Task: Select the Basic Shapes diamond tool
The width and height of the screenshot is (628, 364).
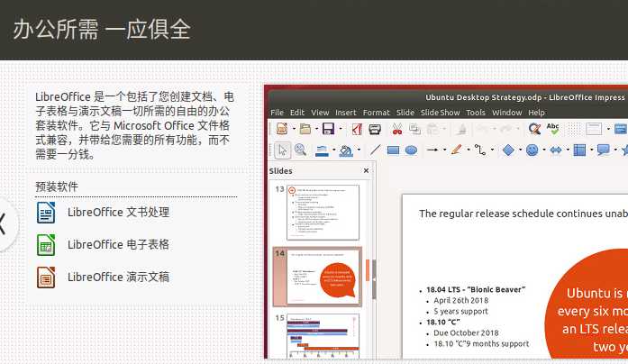Action: 508,150
